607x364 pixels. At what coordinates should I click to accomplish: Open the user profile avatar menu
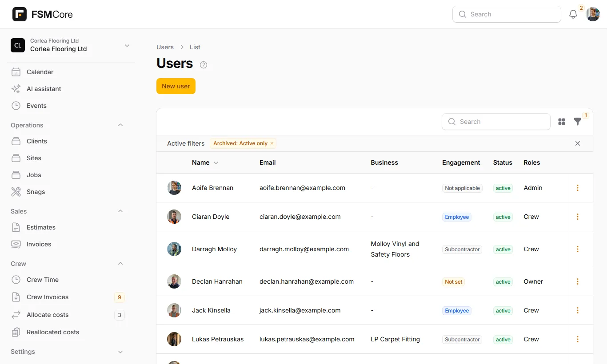point(593,14)
